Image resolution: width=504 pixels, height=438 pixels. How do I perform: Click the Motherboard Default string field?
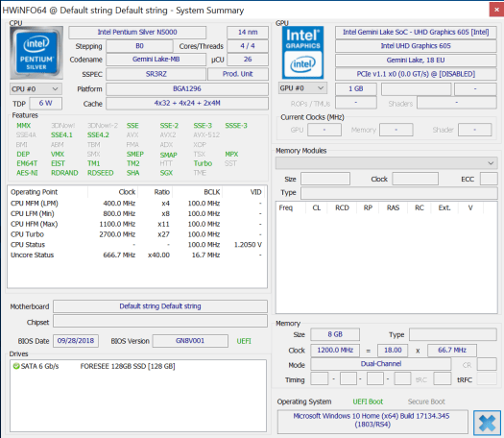click(x=160, y=306)
